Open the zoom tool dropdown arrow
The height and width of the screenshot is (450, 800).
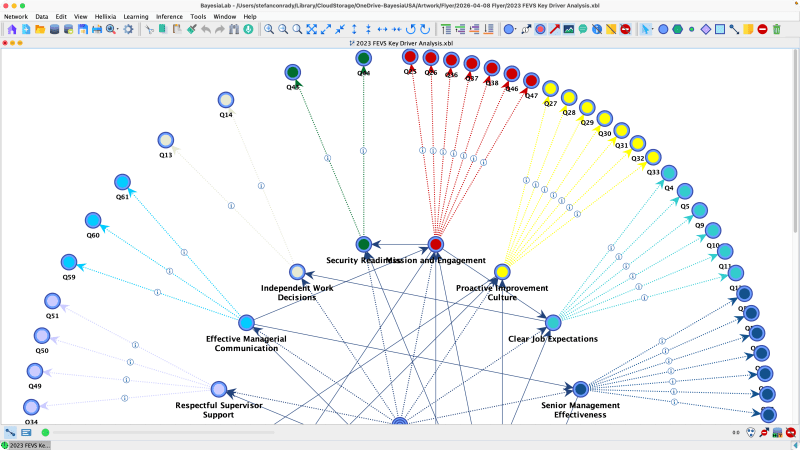click(118, 30)
